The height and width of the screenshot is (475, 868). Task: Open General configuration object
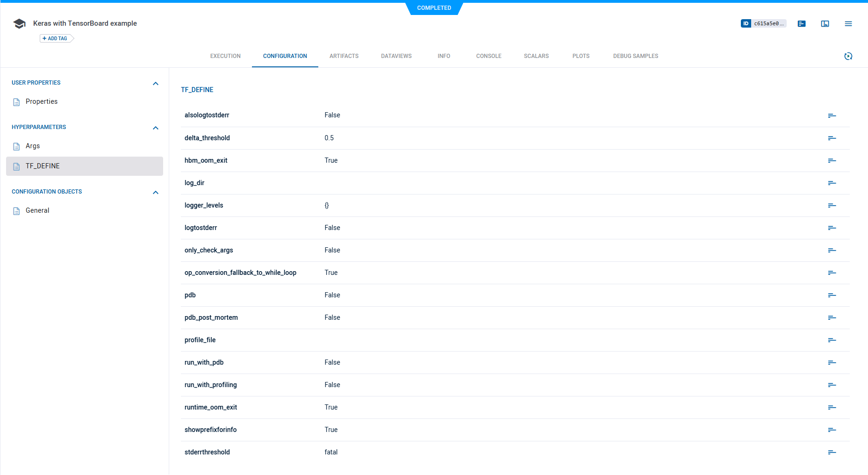pyautogui.click(x=37, y=210)
